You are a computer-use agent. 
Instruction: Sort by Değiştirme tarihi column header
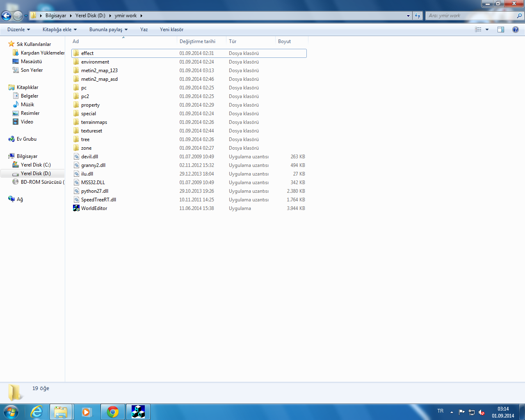(201, 41)
